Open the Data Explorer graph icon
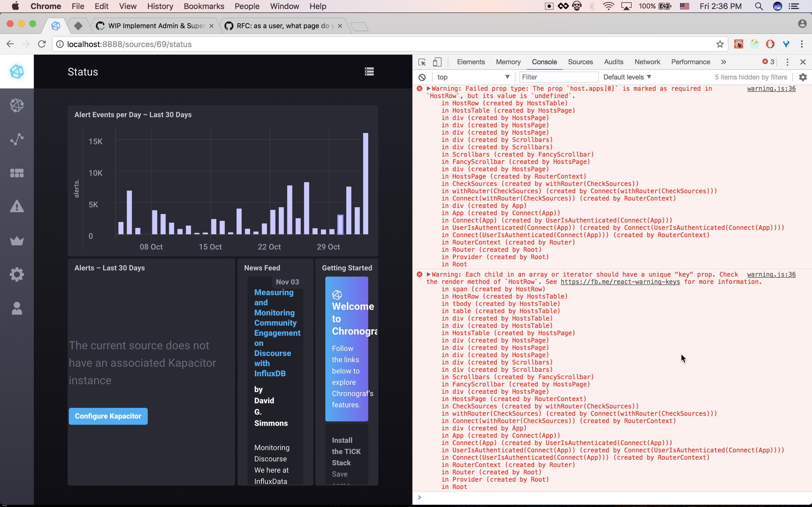 pyautogui.click(x=17, y=139)
